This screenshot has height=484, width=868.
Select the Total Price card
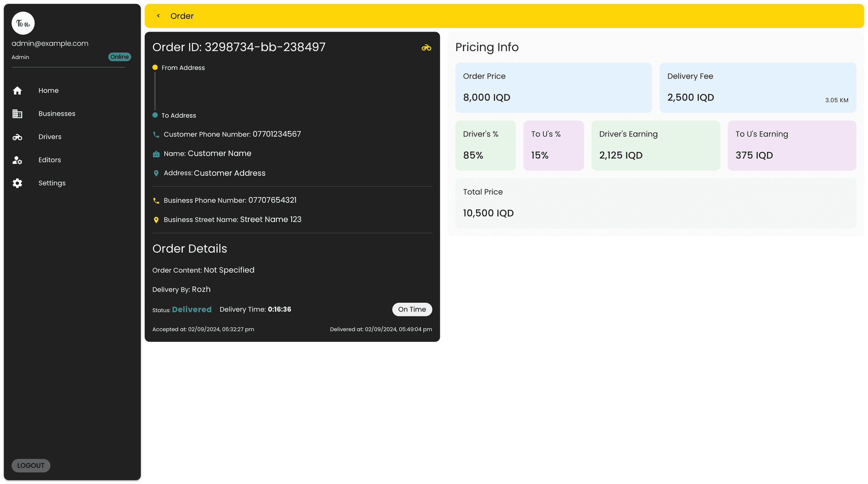pos(656,203)
